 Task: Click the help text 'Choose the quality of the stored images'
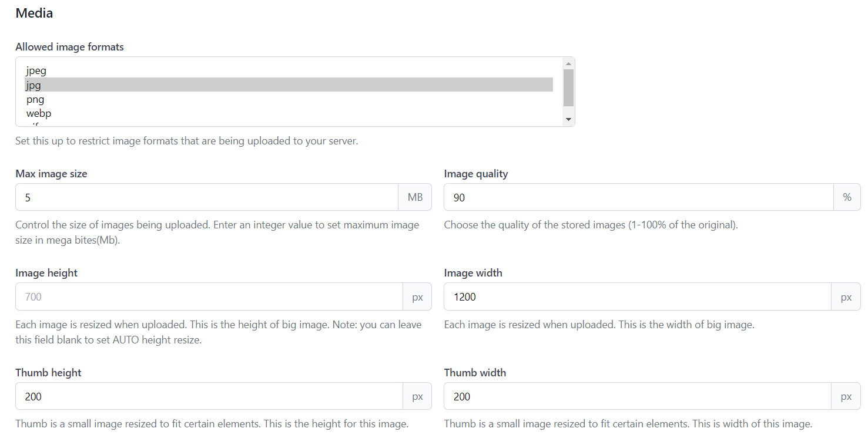click(x=591, y=225)
